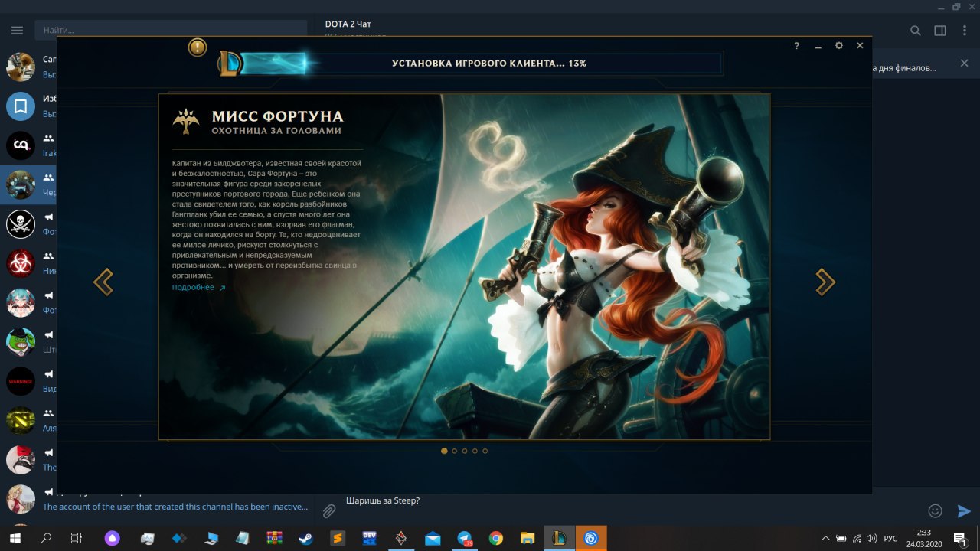Open battery status tray icon
Screen dimensions: 980x551
pos(841,538)
